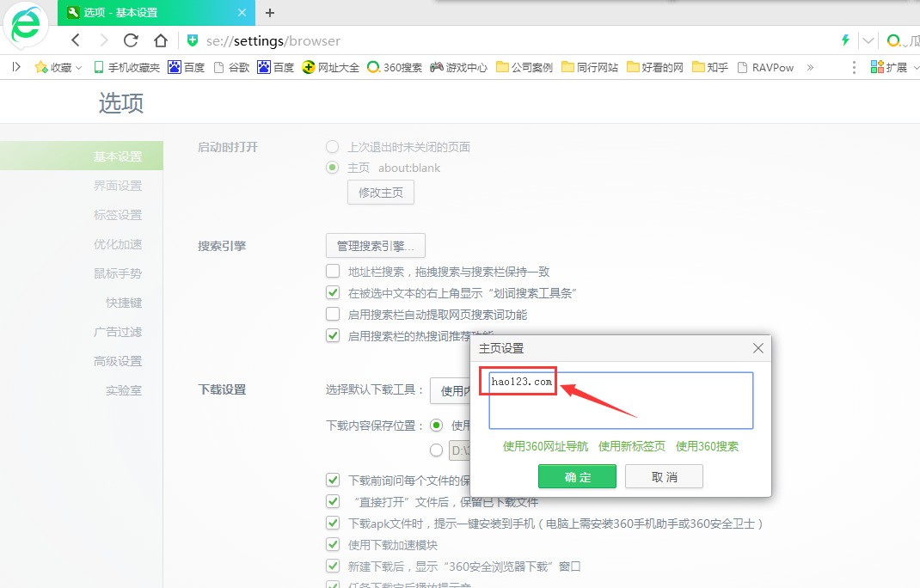920x588 pixels.
Task: Open the home page icon
Action: pos(160,40)
